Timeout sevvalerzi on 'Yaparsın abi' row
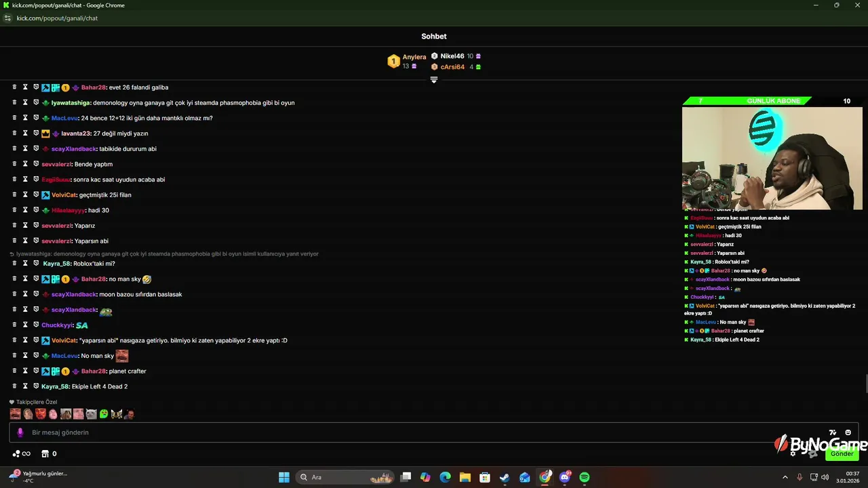This screenshot has width=868, height=488. point(25,241)
